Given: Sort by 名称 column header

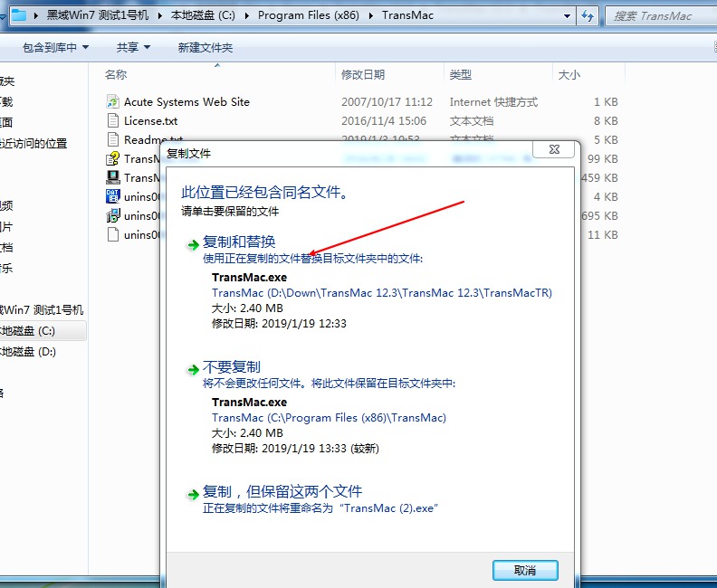Looking at the screenshot, I should pos(116,74).
